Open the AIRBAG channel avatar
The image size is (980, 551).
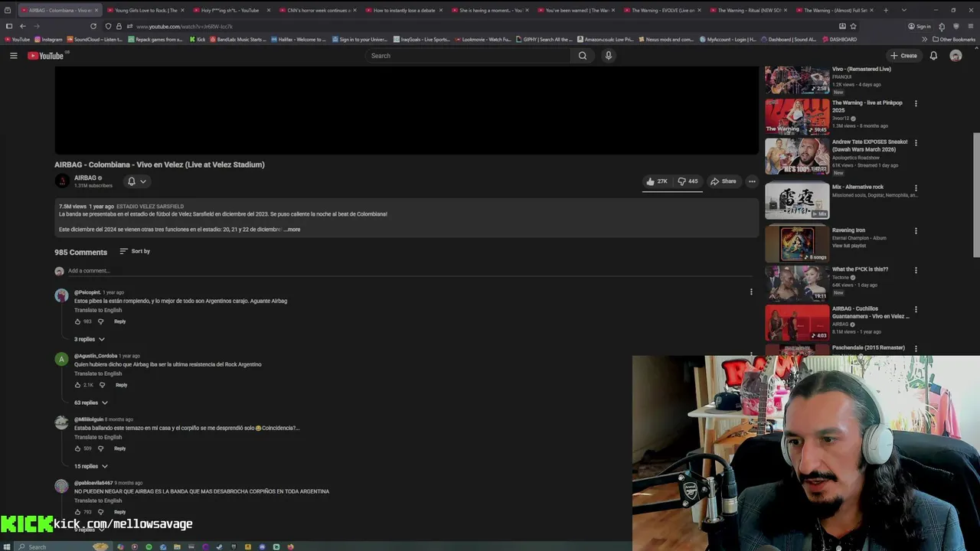click(62, 181)
